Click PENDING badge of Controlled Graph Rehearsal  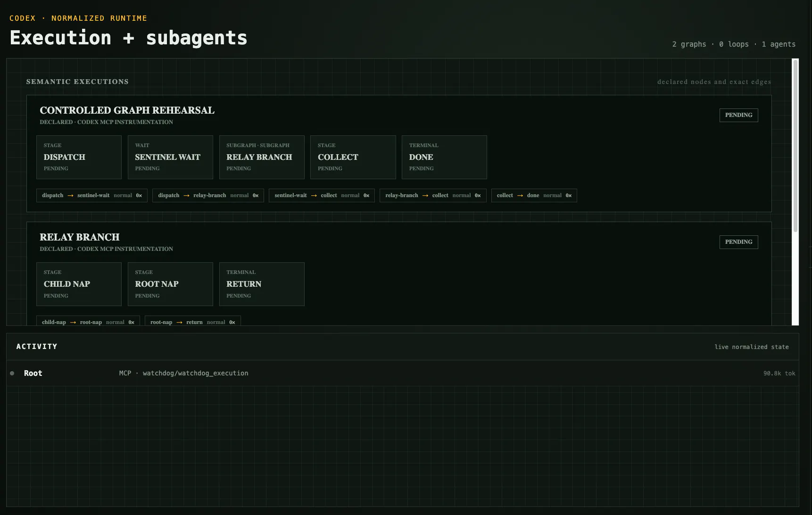[739, 115]
